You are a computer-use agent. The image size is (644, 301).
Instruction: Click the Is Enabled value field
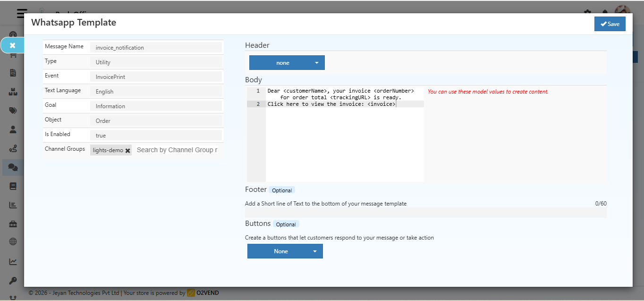(155, 136)
